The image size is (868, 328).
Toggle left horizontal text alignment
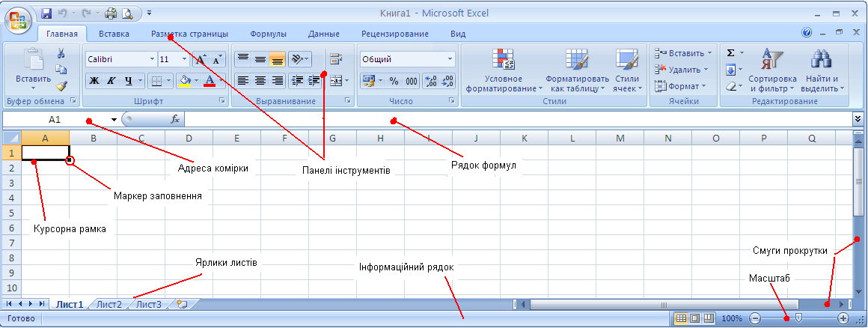click(x=242, y=81)
